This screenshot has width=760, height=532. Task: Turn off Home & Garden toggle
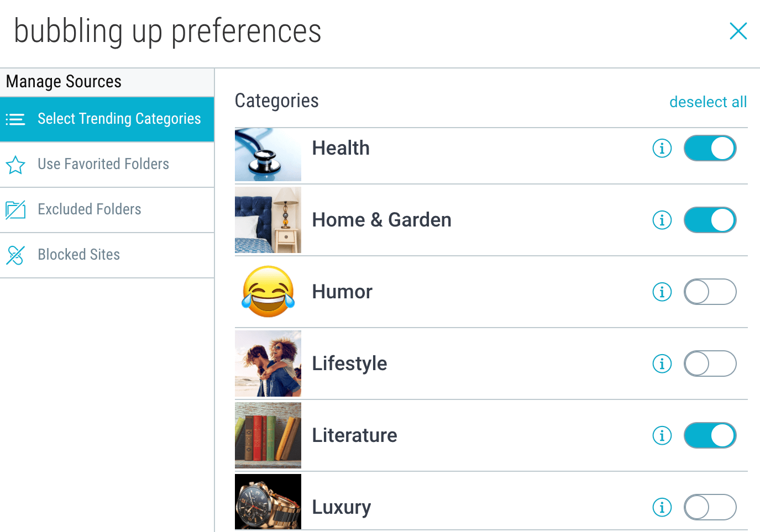click(x=710, y=220)
